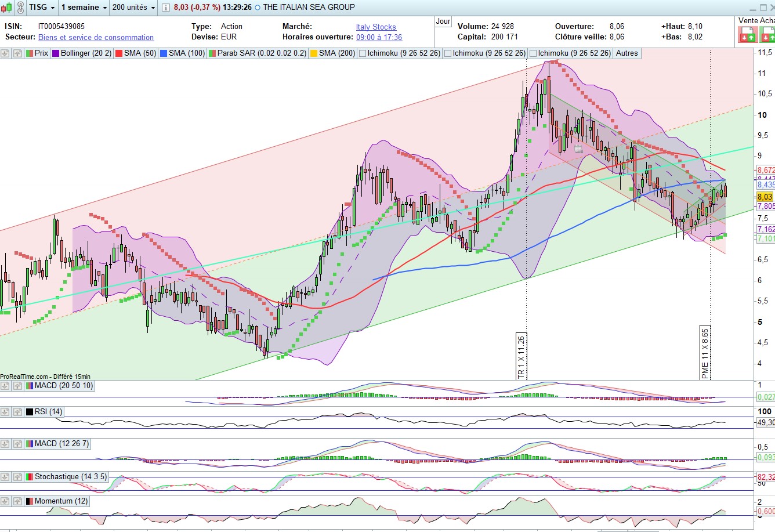Image resolution: width=775 pixels, height=532 pixels.
Task: Click the red SMA (50) color swatch
Action: point(119,53)
